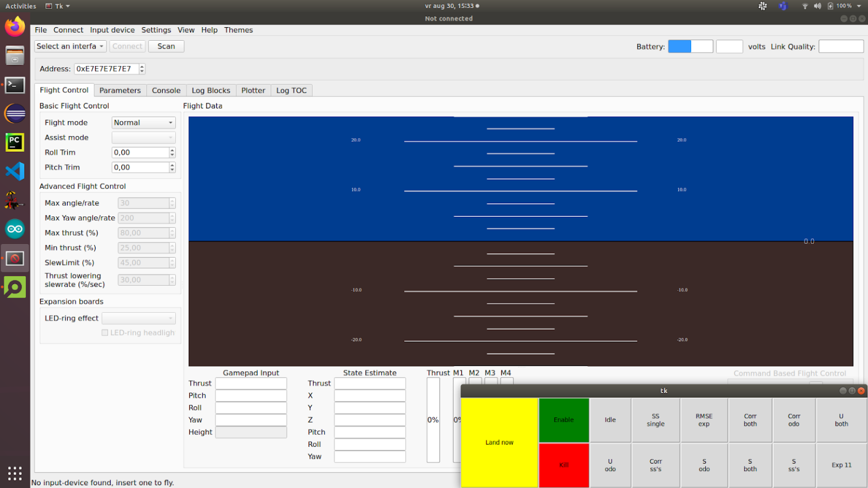Launch Arduino IDE from the dock
Screen dimensions: 868x488
point(15,229)
